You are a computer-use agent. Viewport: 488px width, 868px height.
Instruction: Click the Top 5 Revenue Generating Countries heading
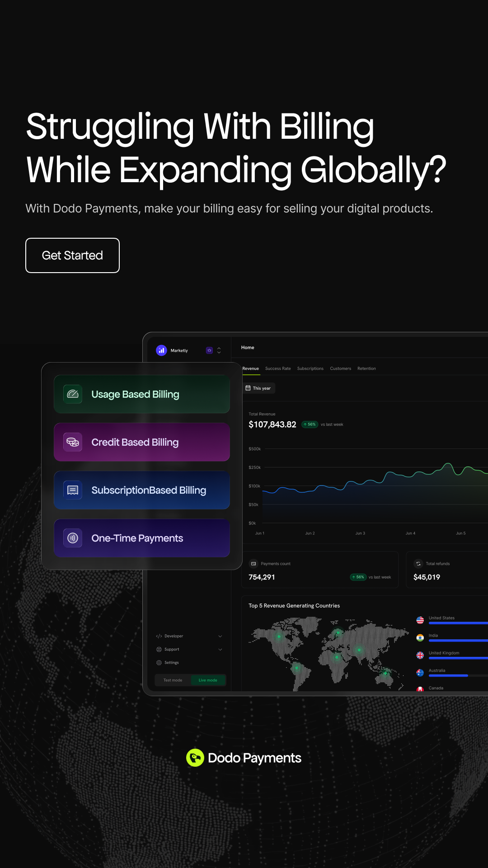(x=294, y=606)
